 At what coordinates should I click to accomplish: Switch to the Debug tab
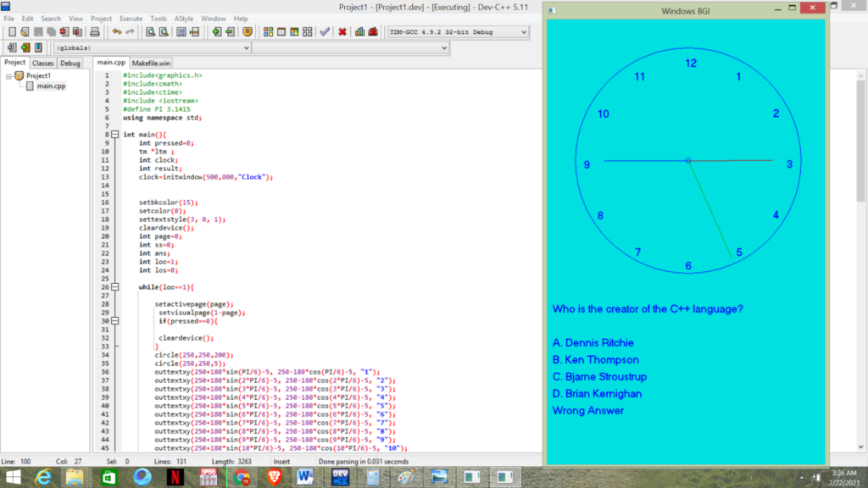(70, 63)
